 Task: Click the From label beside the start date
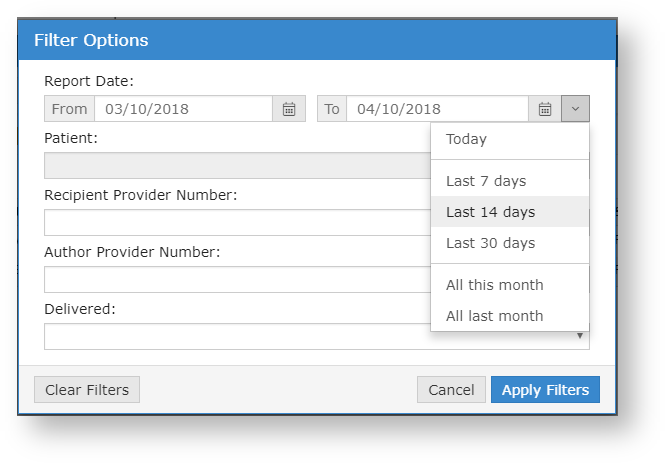(70, 109)
